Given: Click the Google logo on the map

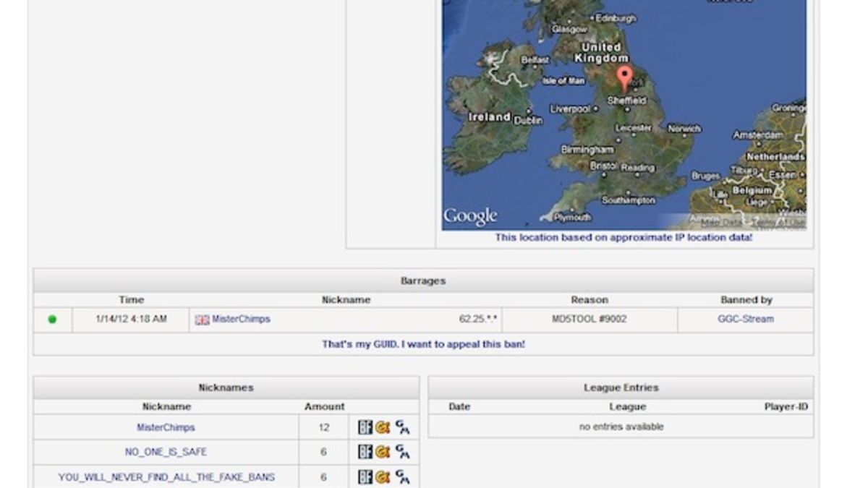Looking at the screenshot, I should point(470,215).
